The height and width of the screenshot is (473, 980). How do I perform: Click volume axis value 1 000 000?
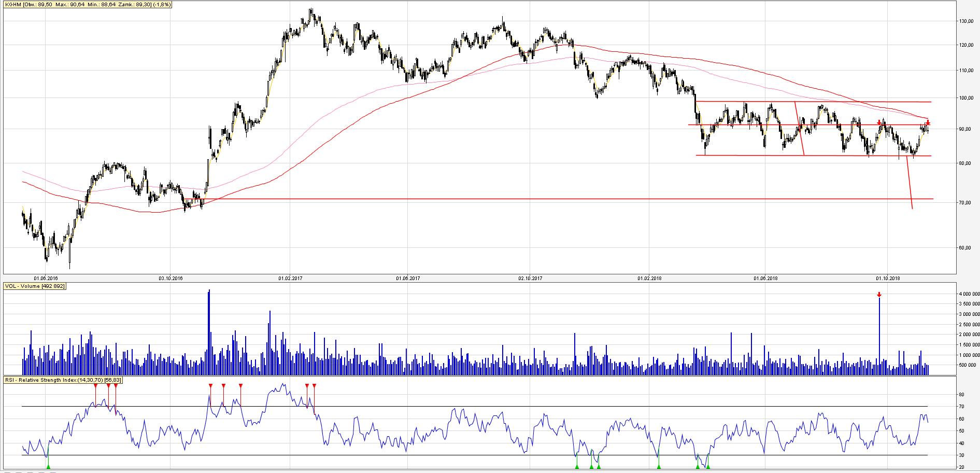[969, 355]
